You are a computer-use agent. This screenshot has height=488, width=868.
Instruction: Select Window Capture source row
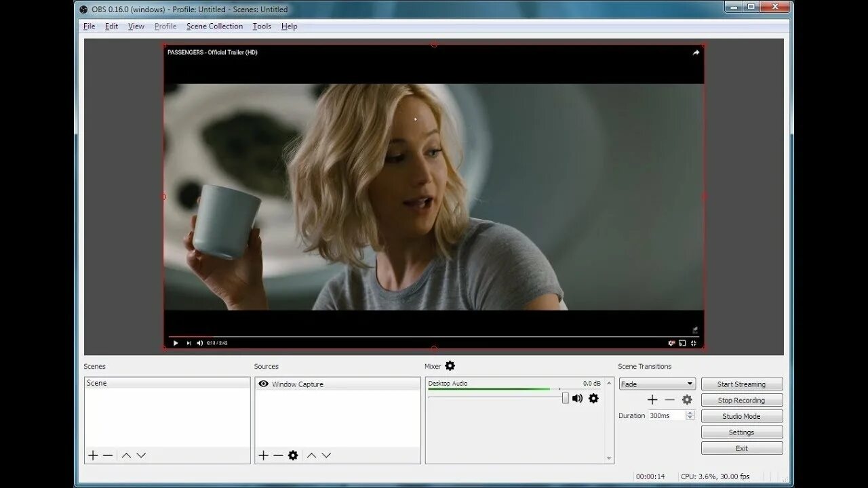(x=338, y=384)
